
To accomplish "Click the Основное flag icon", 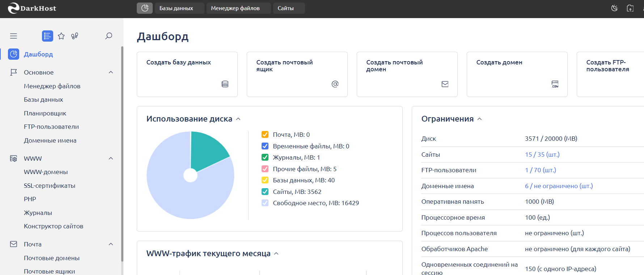I will 14,72.
